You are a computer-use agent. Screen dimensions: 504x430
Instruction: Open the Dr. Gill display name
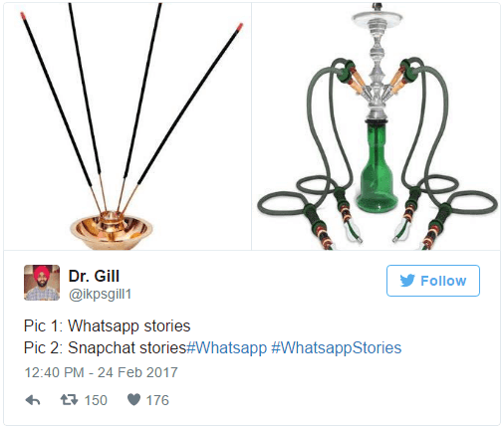click(94, 276)
